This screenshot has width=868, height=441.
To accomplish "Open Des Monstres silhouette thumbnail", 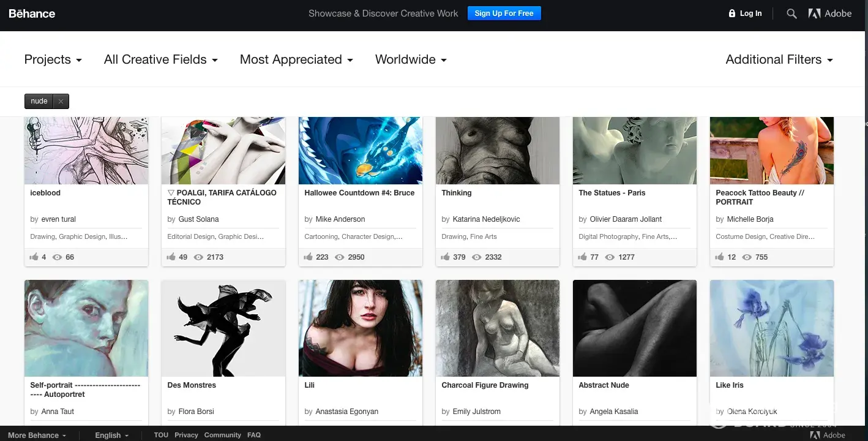I will coord(223,328).
